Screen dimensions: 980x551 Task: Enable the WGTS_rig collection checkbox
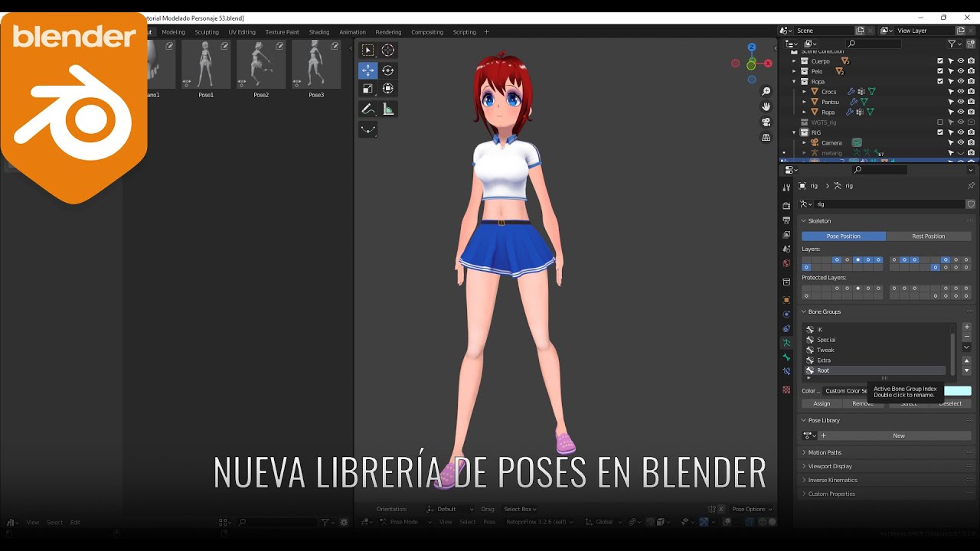tap(940, 122)
